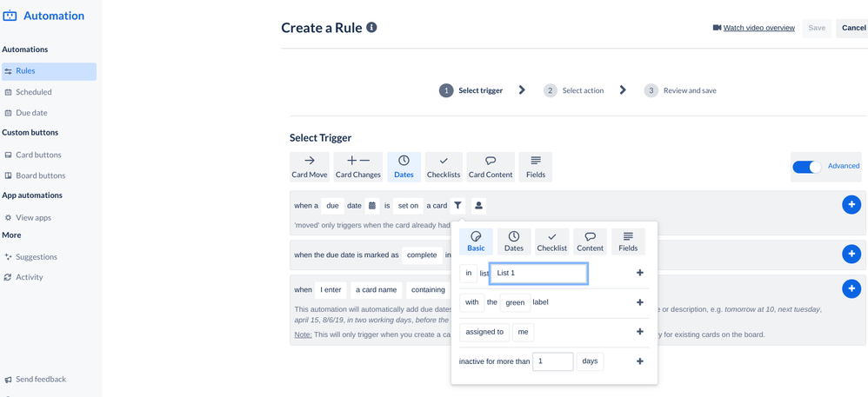868x397 pixels.
Task: Add the 'with the green label' filter
Action: coord(640,302)
